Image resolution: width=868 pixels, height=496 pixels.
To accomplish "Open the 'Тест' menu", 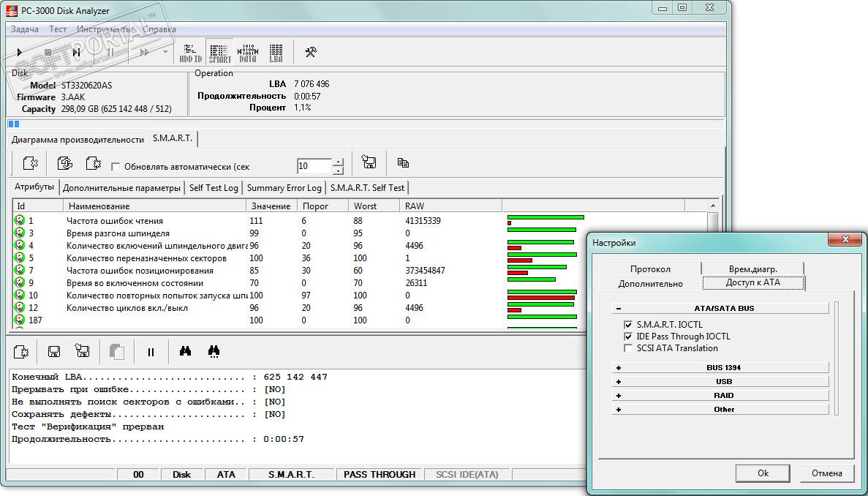I will 58,29.
